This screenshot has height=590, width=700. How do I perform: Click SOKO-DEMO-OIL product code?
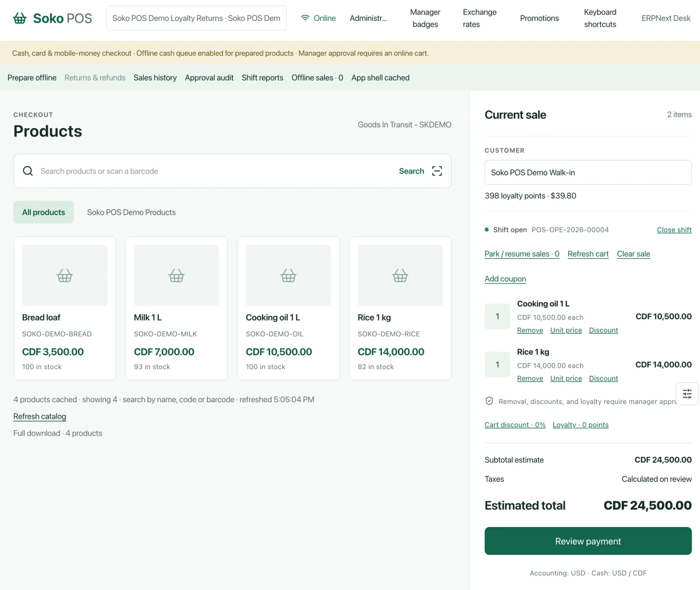pyautogui.click(x=275, y=334)
